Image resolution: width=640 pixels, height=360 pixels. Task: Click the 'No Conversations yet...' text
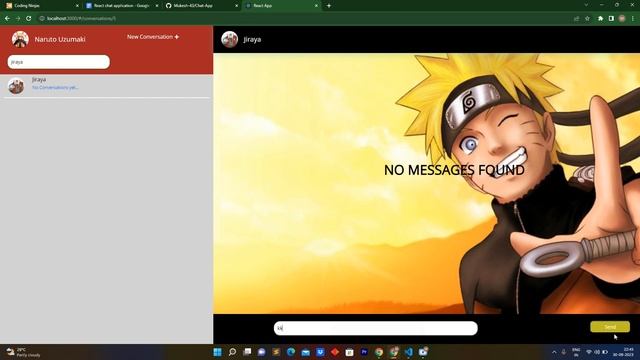tap(55, 87)
